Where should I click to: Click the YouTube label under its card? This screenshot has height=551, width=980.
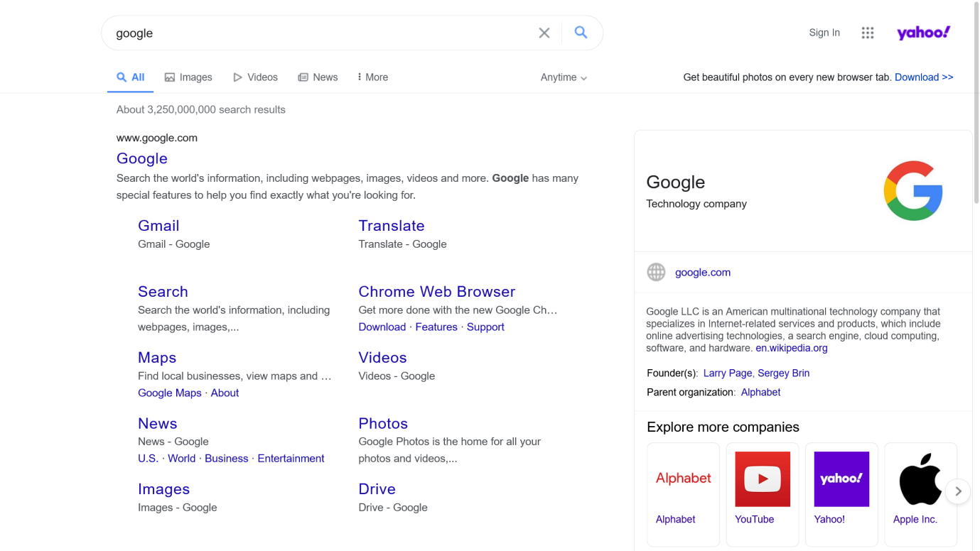point(755,520)
